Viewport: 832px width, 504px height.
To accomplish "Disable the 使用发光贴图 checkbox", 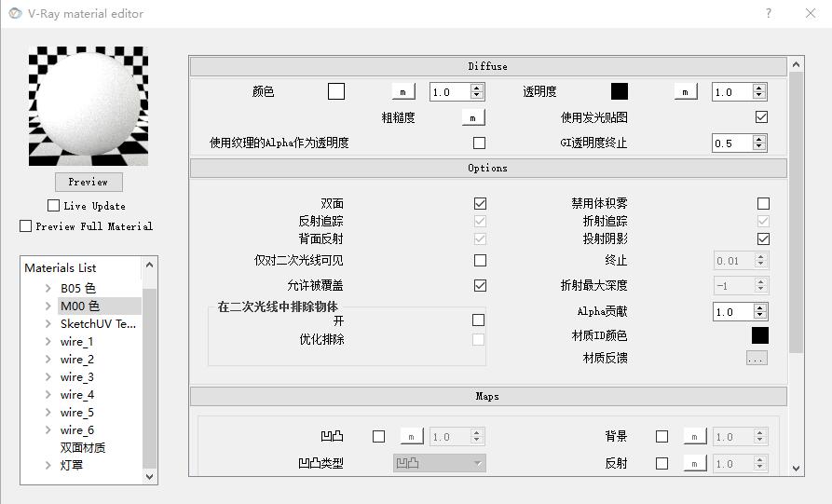I will [761, 117].
